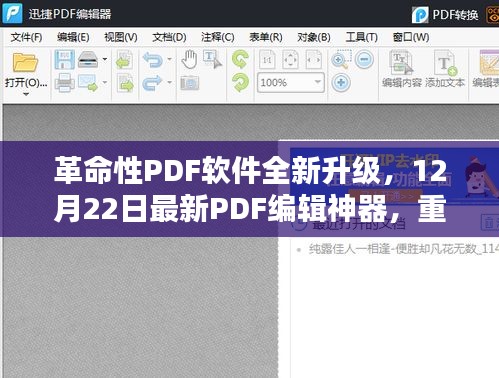The width and height of the screenshot is (499, 378).
Task: Set actual size 1:1 view
Action: coord(267,60)
